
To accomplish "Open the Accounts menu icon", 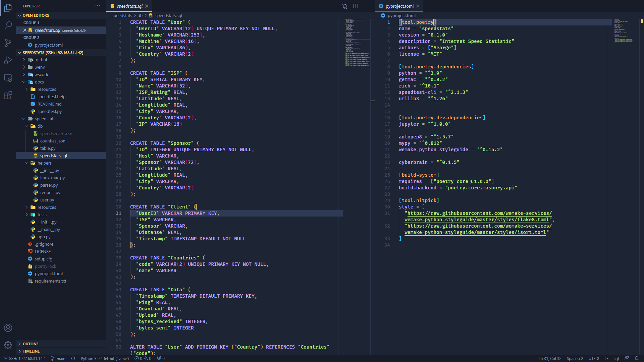I will 8,328.
